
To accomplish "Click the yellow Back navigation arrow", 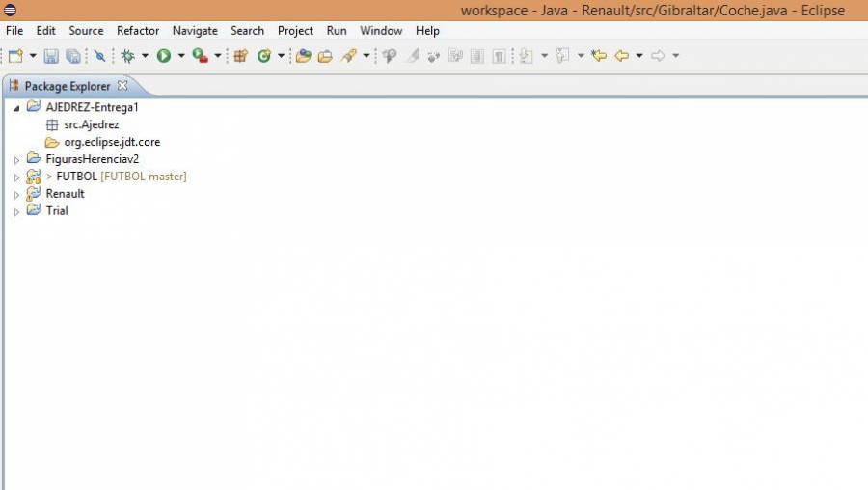I will [x=622, y=56].
